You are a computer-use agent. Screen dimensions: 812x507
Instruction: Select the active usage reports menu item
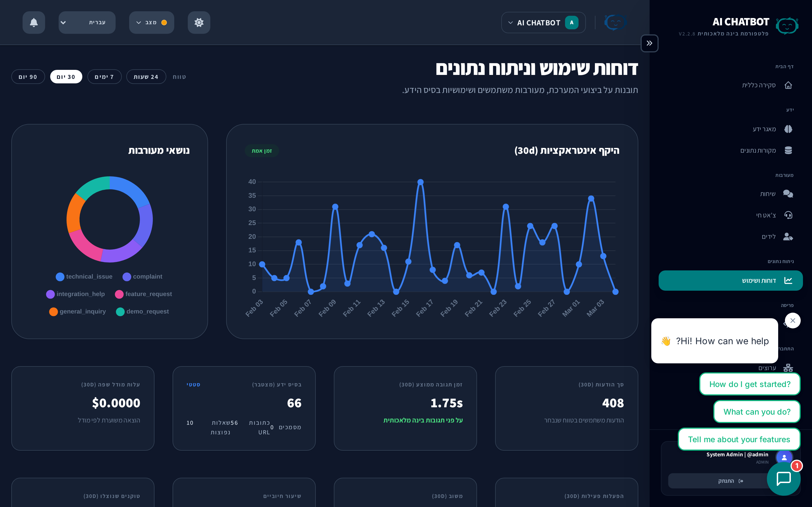[x=731, y=280]
